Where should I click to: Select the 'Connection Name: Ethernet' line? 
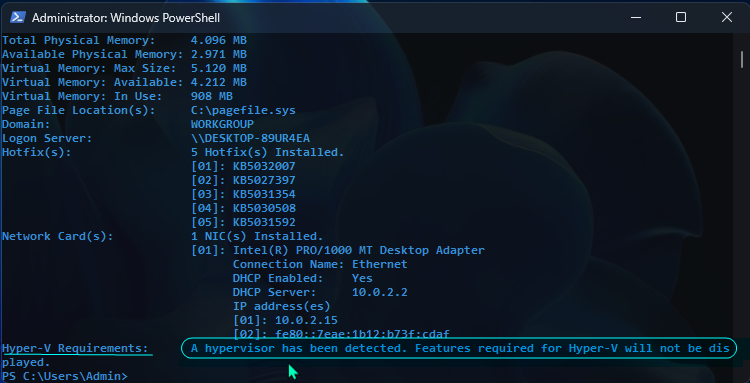tap(320, 264)
